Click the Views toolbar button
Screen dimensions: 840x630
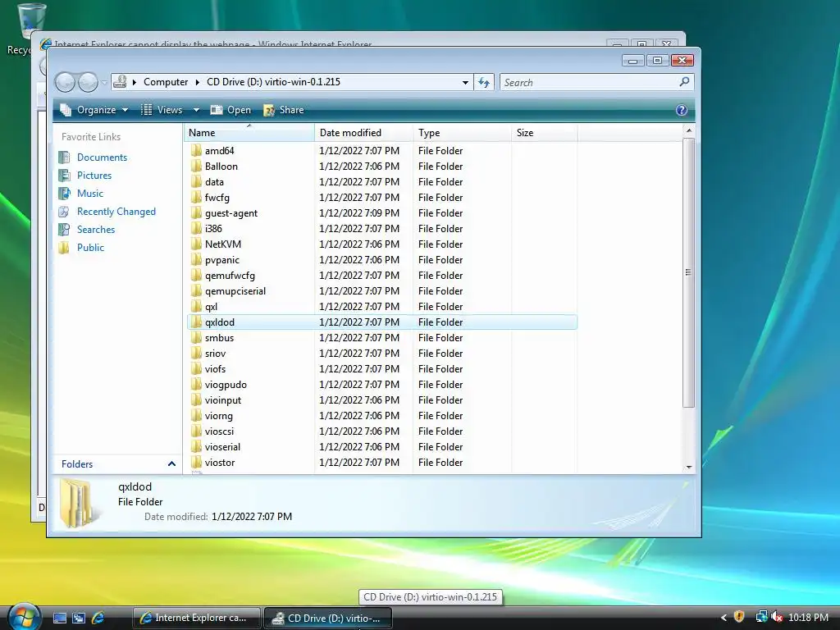click(162, 110)
